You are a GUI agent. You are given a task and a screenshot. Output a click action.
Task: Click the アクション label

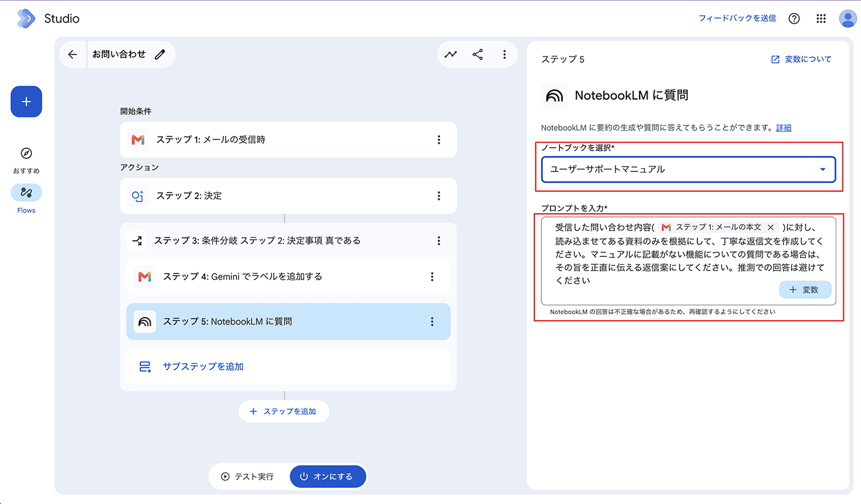(x=139, y=167)
